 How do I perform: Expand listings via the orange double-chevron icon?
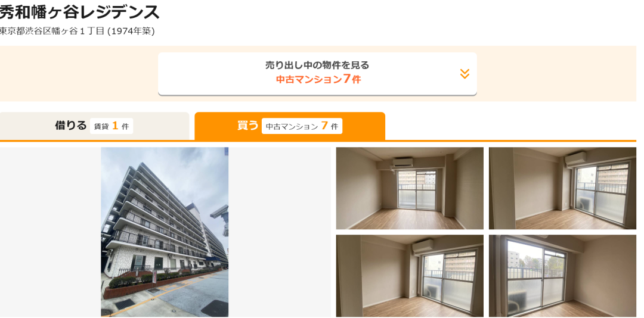coord(465,74)
